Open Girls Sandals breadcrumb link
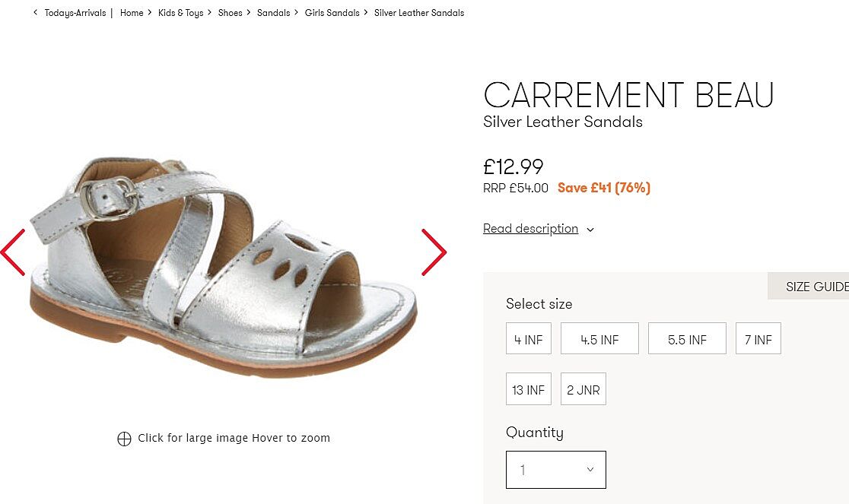This screenshot has width=849, height=504. click(332, 13)
